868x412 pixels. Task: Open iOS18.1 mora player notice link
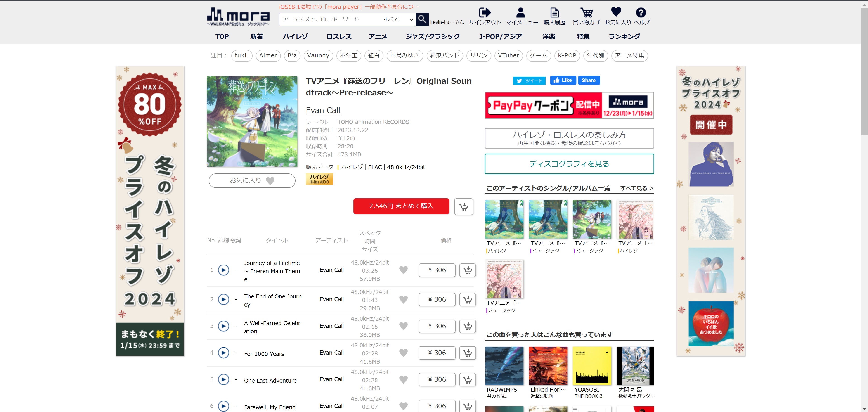coord(349,7)
